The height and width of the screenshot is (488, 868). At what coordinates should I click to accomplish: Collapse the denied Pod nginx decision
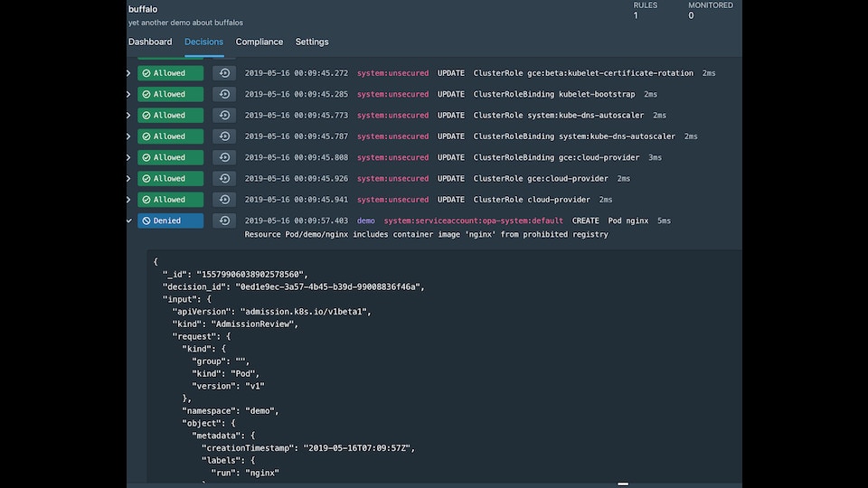click(129, 221)
